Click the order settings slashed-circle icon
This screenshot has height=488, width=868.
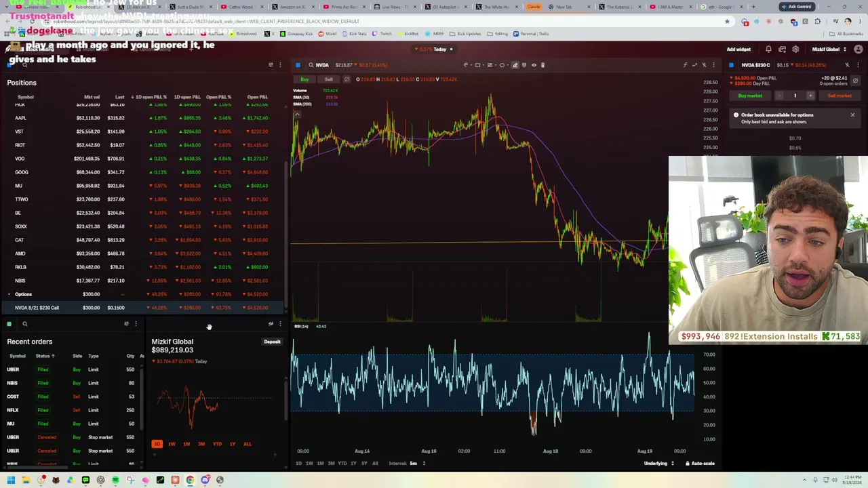(855, 81)
